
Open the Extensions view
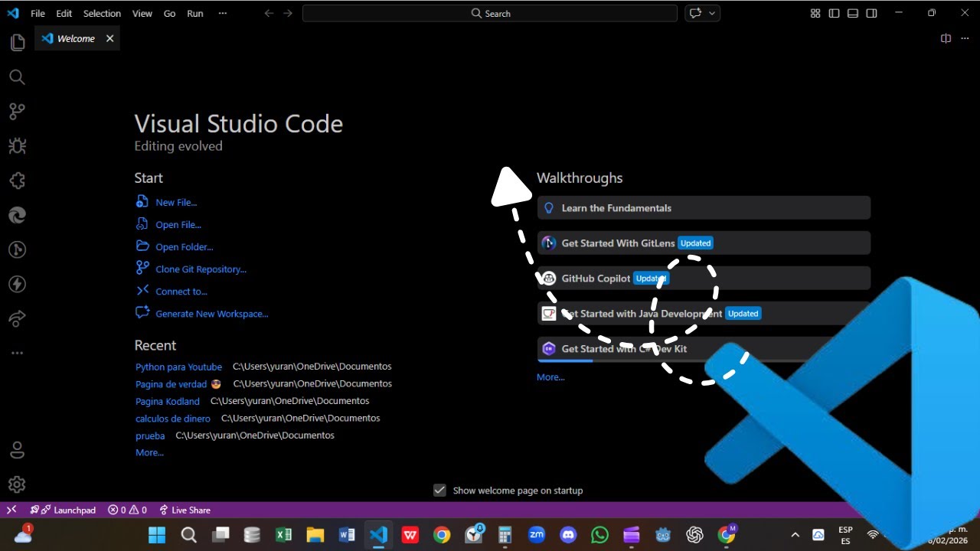tap(17, 181)
